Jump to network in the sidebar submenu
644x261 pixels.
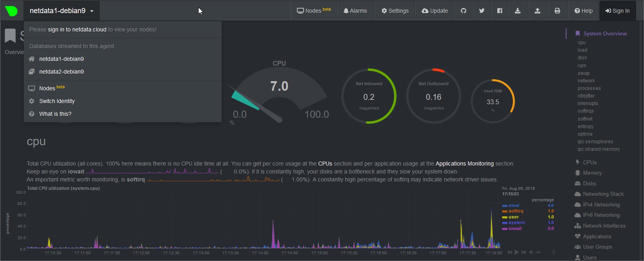(586, 81)
